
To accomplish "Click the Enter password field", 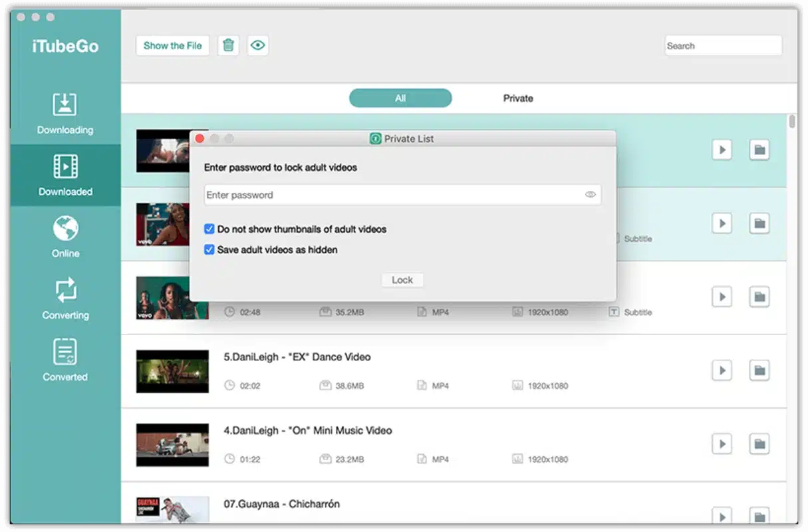I will (x=402, y=195).
